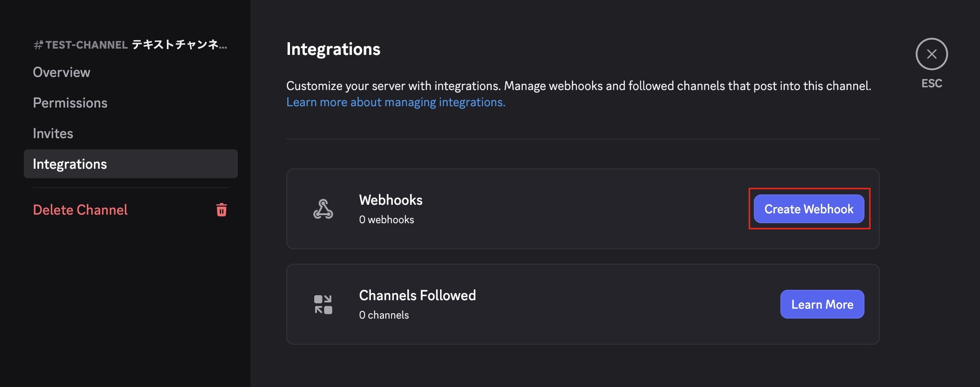Click the Channels Followed title text
The width and height of the screenshot is (980, 387).
point(417,295)
